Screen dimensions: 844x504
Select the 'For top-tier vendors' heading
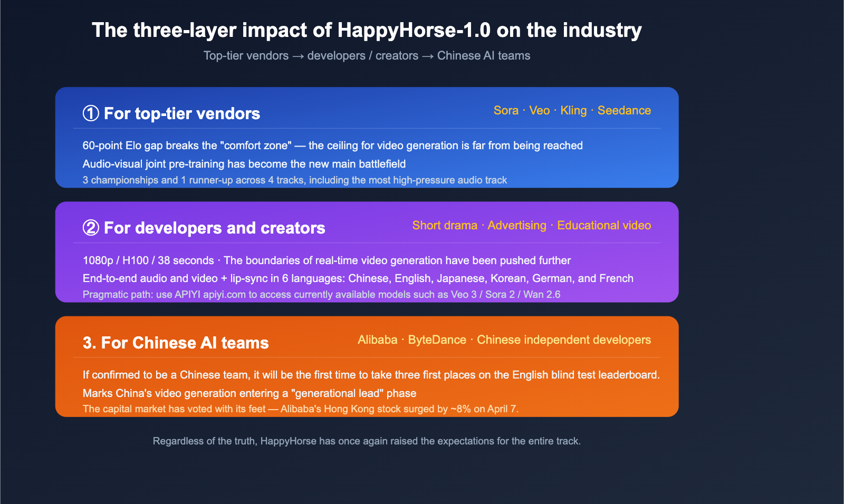(x=181, y=113)
